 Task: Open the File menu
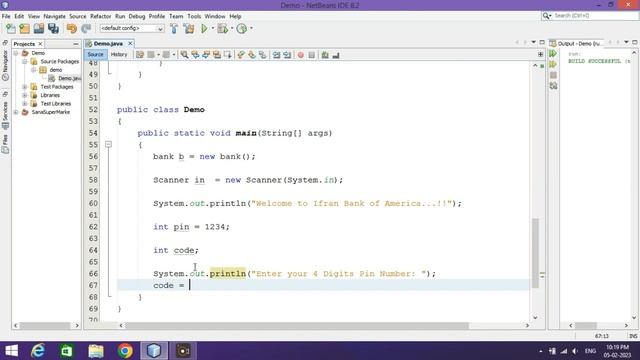click(x=6, y=16)
